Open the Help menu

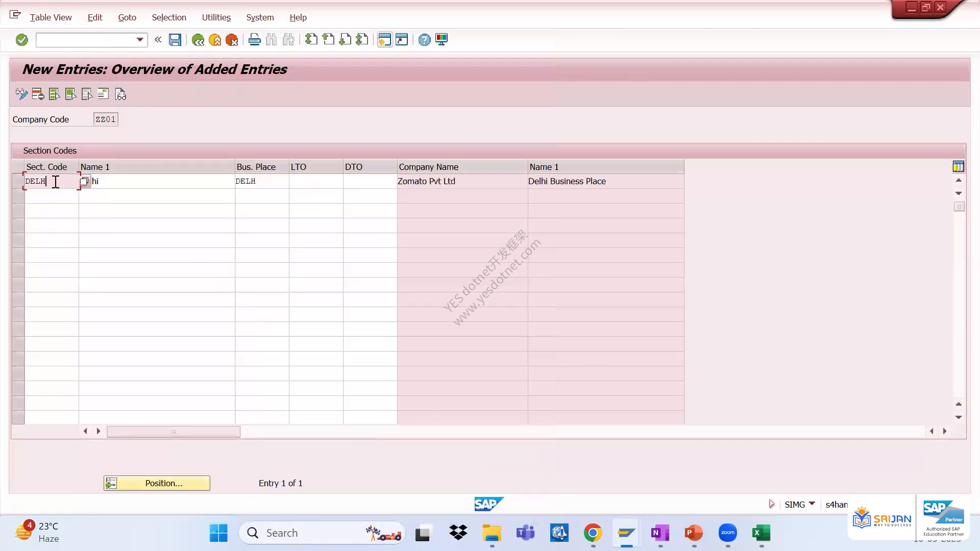(x=298, y=17)
